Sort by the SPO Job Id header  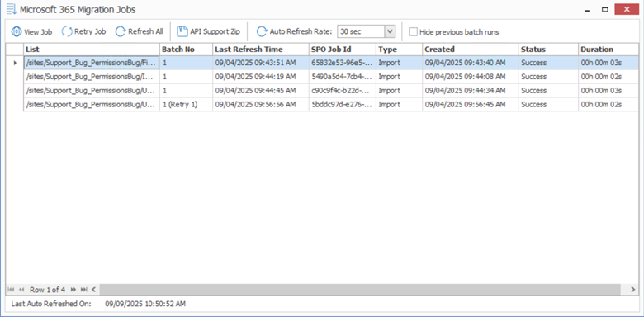tap(343, 50)
